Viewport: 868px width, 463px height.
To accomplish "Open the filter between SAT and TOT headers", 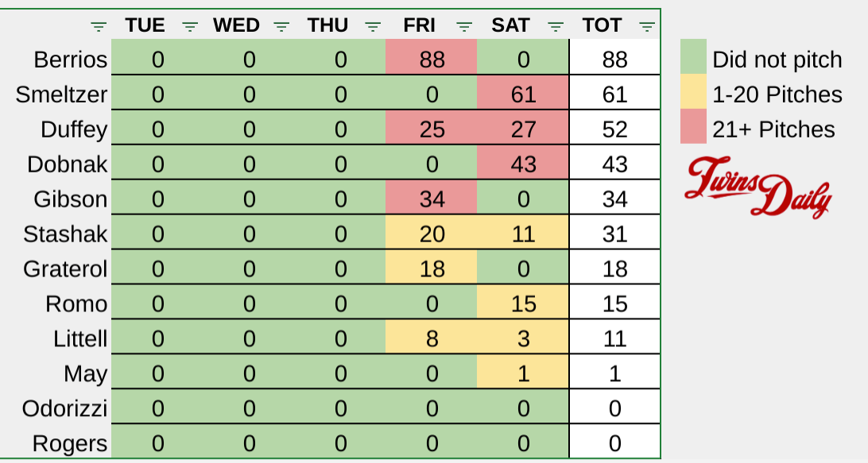I will (x=556, y=26).
